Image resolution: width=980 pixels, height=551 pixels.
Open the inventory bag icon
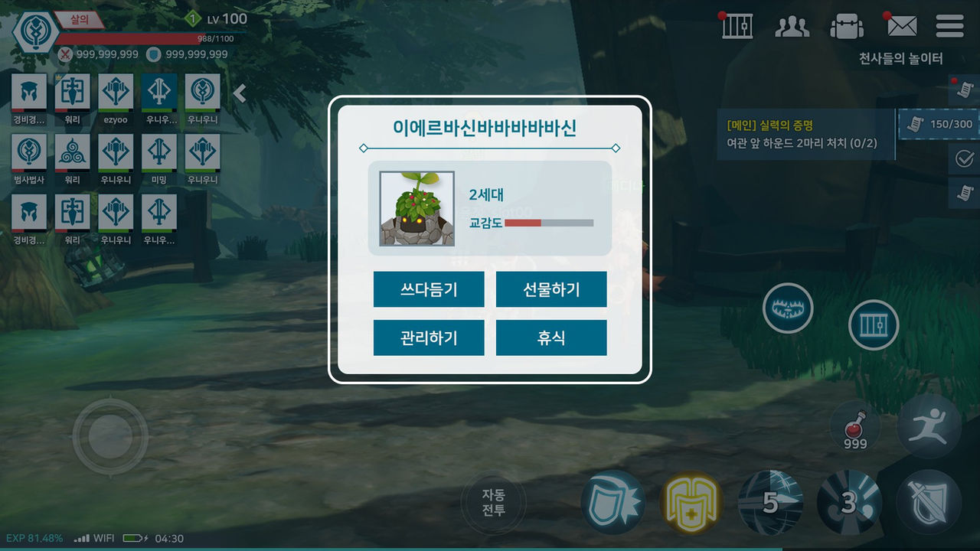pyautogui.click(x=847, y=26)
